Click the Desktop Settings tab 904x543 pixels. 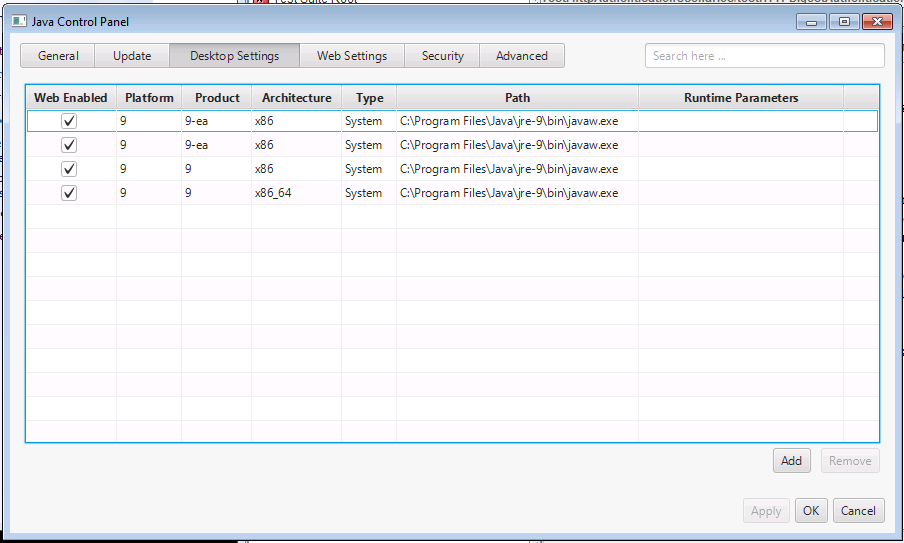point(234,56)
